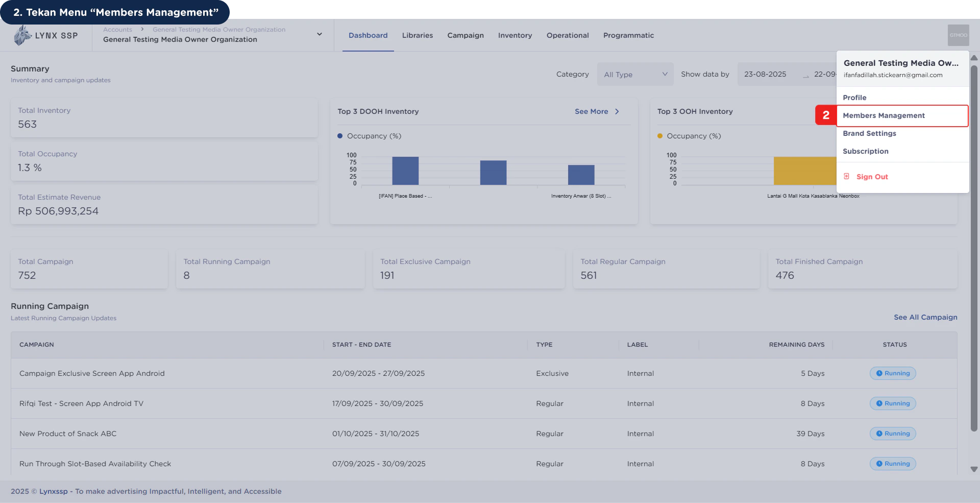Image resolution: width=980 pixels, height=503 pixels.
Task: Toggle the Running badge on Campaign Exclusive Screen App Android
Action: pyautogui.click(x=892, y=373)
